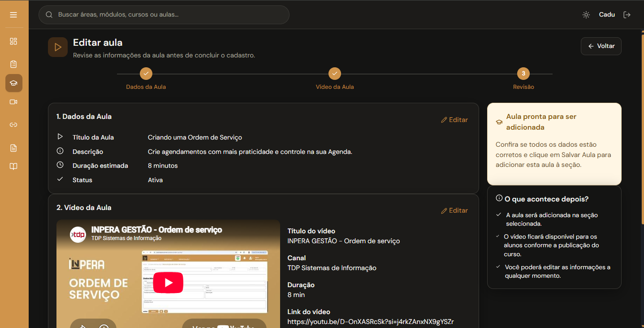
Task: Click the Voltar button
Action: [601, 46]
